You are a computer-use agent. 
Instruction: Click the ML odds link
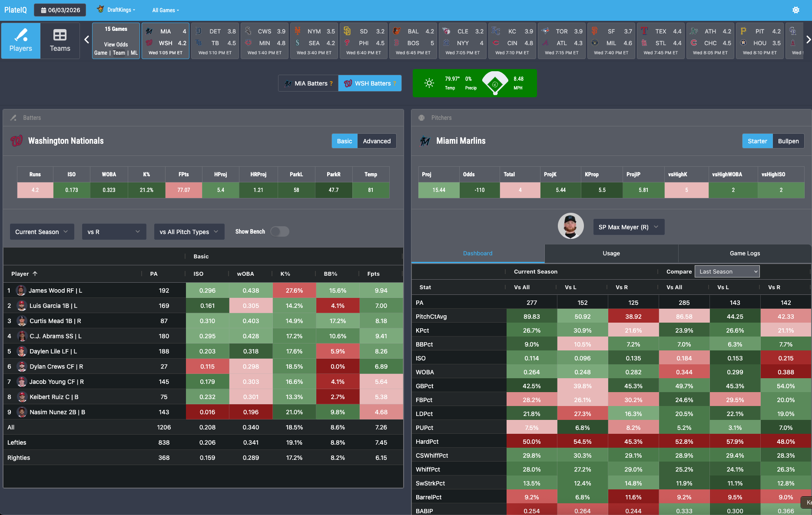134,53
